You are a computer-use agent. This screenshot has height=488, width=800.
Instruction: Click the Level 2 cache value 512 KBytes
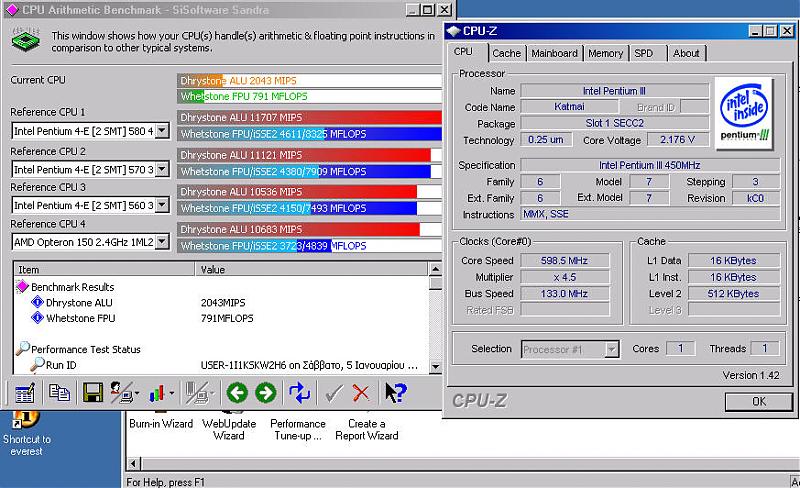click(734, 294)
